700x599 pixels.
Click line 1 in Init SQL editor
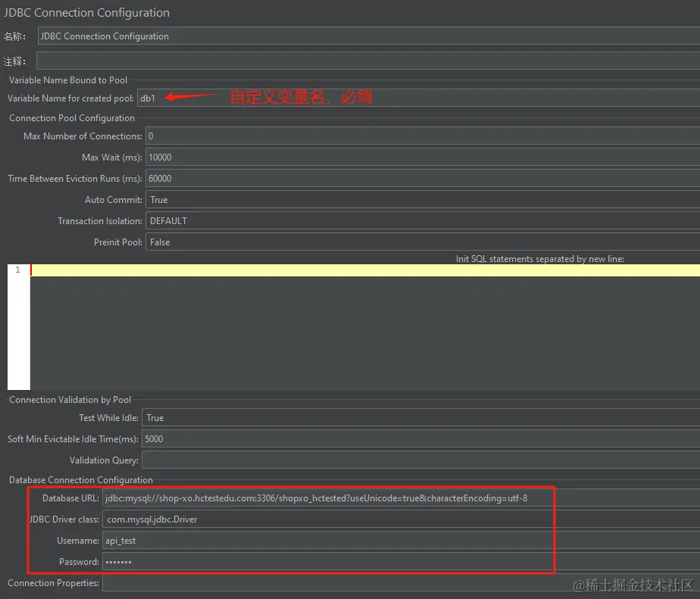364,270
